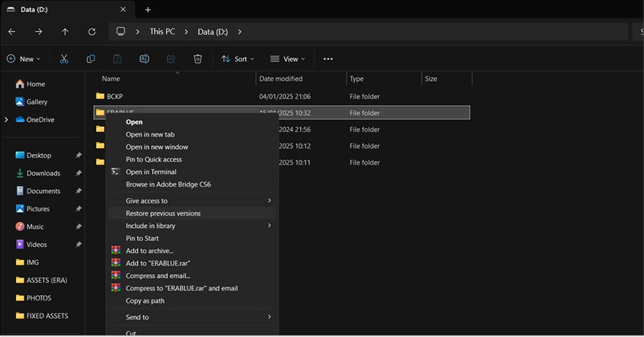Expand chevron before This PC in address bar

point(138,32)
